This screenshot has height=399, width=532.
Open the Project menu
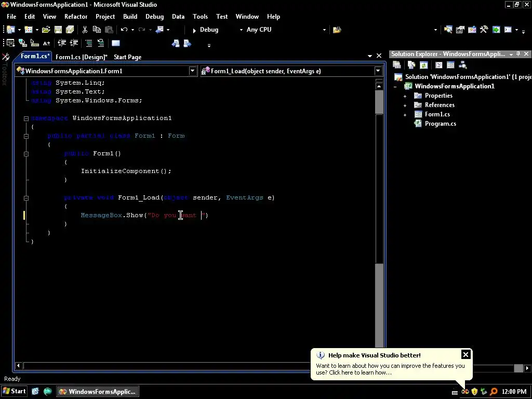point(105,17)
